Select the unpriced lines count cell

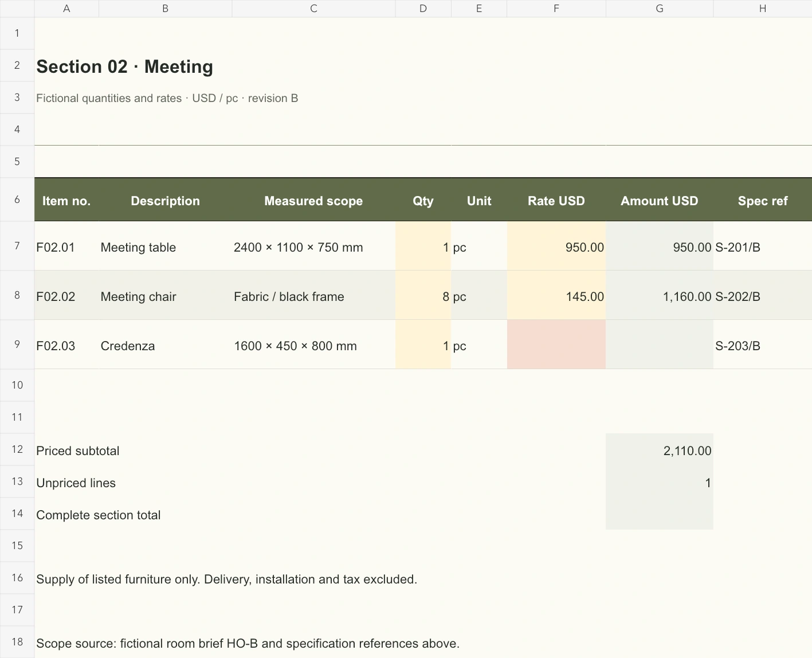click(x=660, y=482)
